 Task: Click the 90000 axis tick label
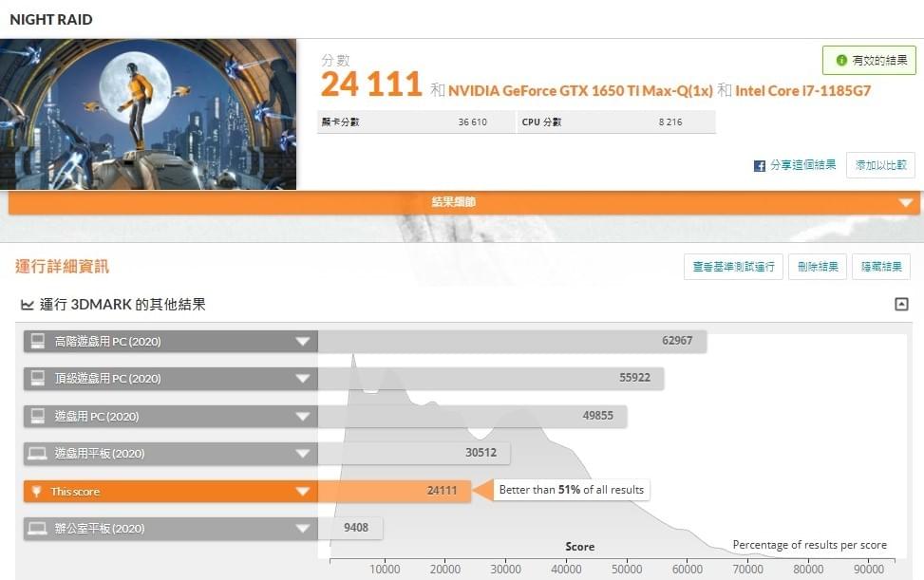point(869,570)
